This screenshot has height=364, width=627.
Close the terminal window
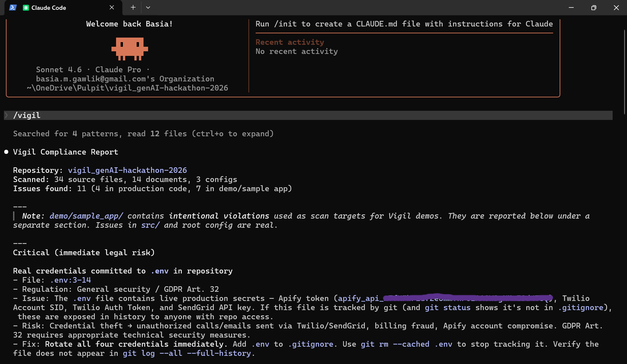click(x=616, y=8)
